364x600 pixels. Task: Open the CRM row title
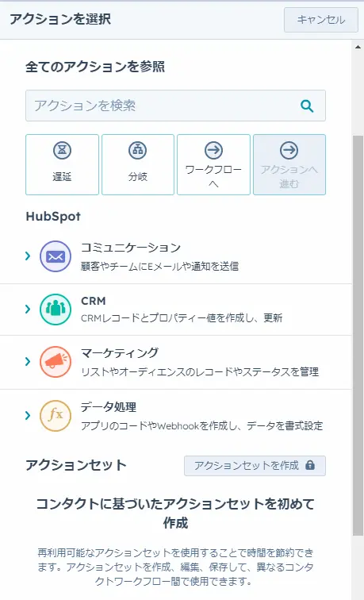point(94,301)
